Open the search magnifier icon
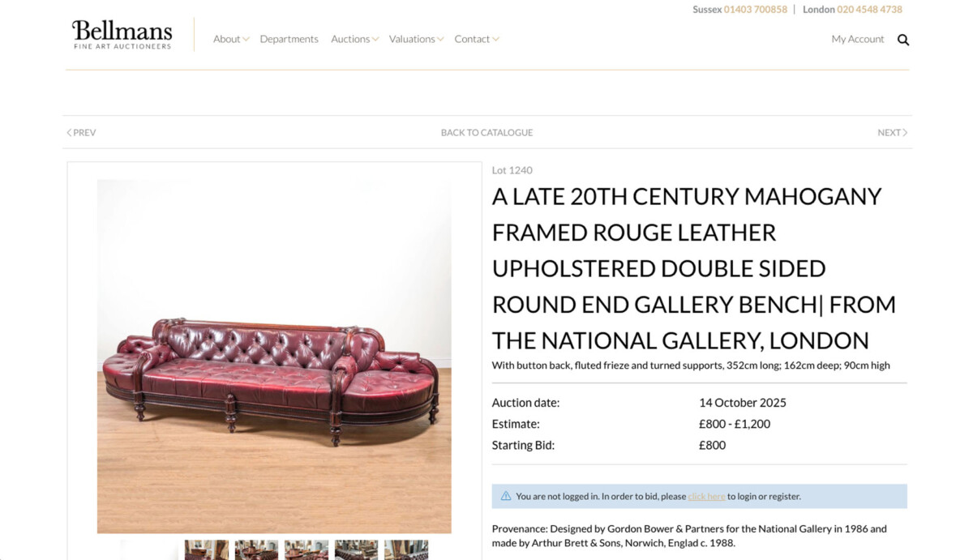 click(x=903, y=40)
